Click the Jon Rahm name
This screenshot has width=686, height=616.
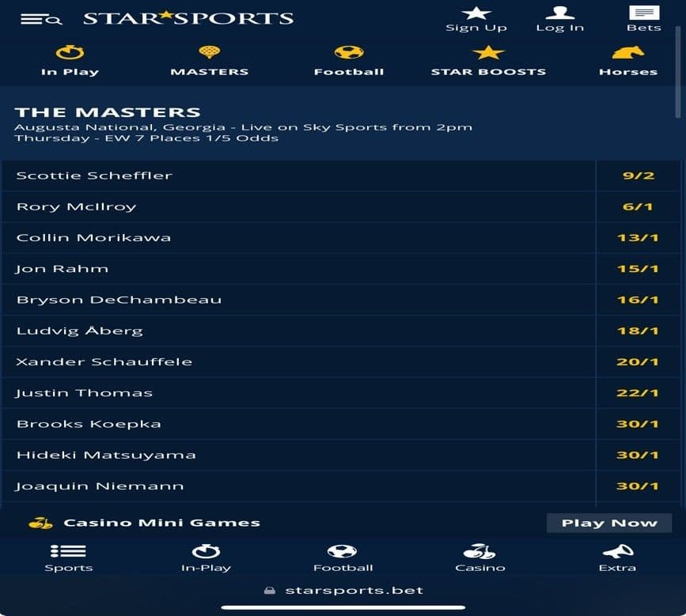click(62, 269)
